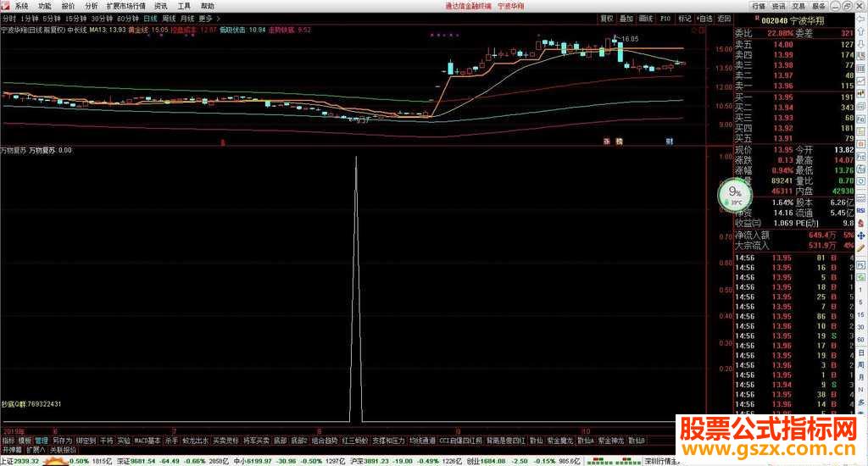
Task: Click the 开弹幕 button
Action: click(12, 451)
